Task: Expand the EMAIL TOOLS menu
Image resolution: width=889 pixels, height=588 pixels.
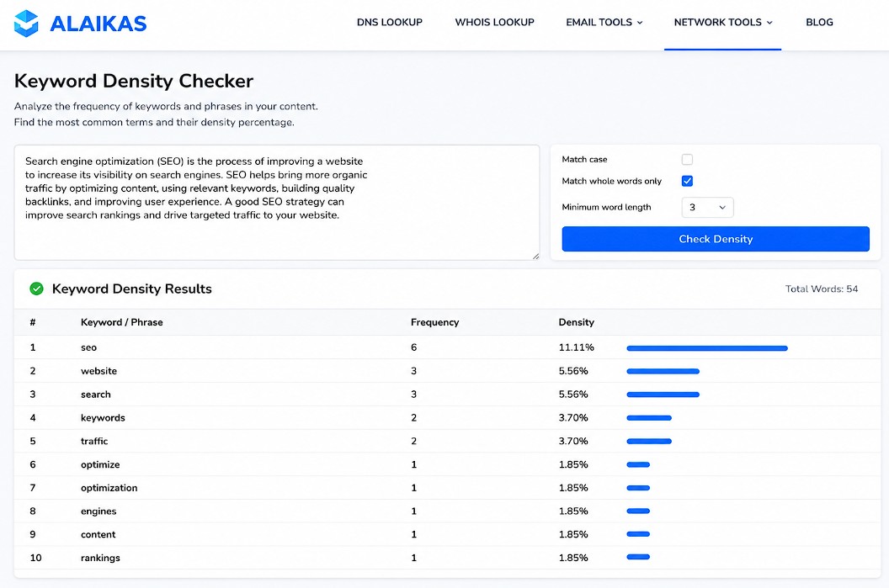Action: 604,22
